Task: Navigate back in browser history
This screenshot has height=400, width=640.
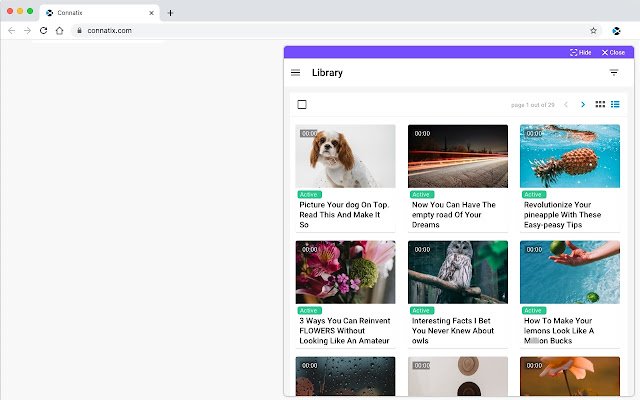Action: point(11,31)
